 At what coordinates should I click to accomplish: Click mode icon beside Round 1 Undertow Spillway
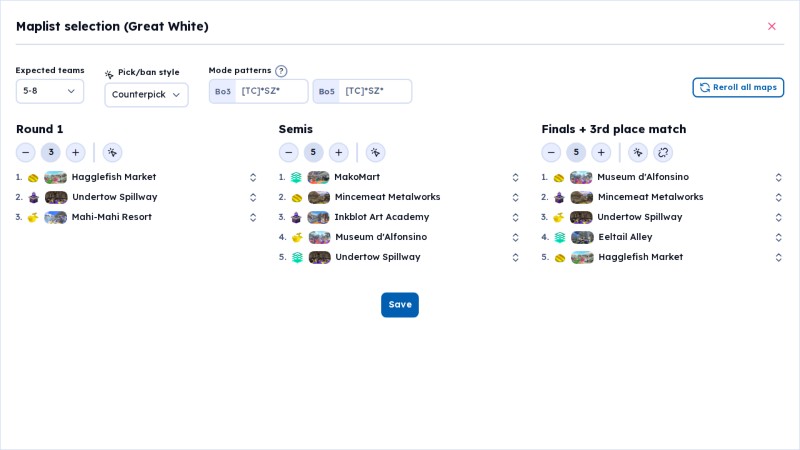point(33,197)
